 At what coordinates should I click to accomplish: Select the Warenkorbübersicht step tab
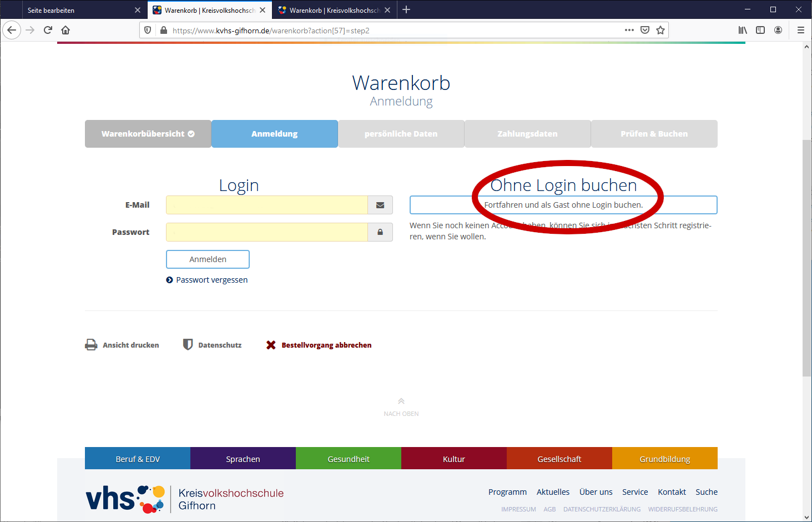coord(148,134)
